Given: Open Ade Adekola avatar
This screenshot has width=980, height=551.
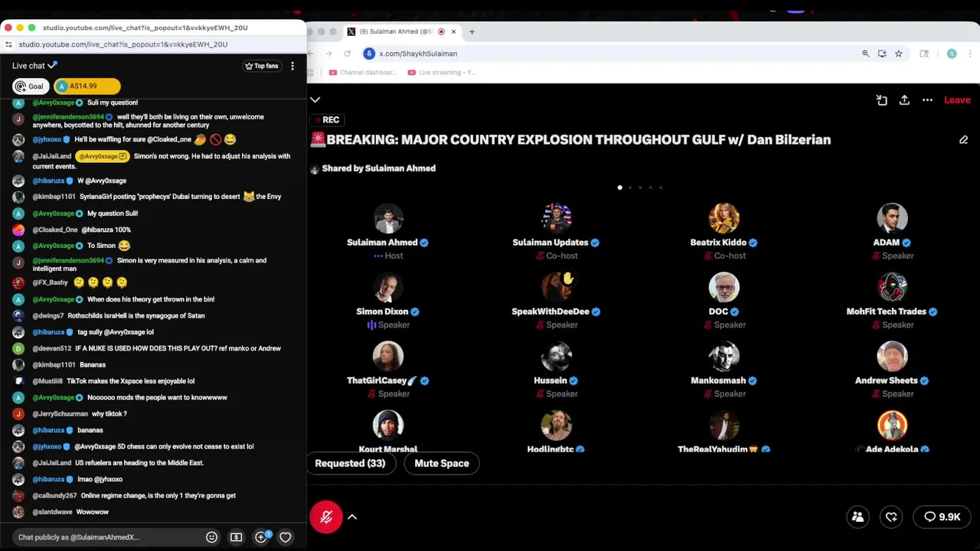Looking at the screenshot, I should [x=892, y=425].
